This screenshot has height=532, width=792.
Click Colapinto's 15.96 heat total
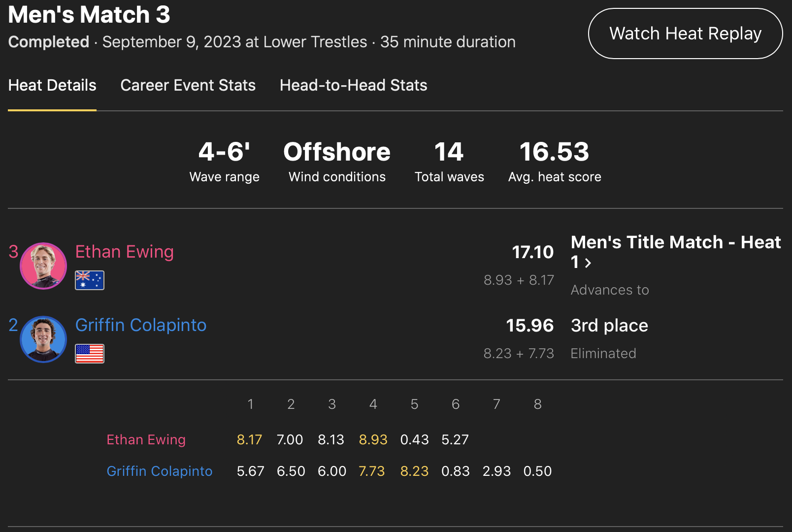(529, 326)
